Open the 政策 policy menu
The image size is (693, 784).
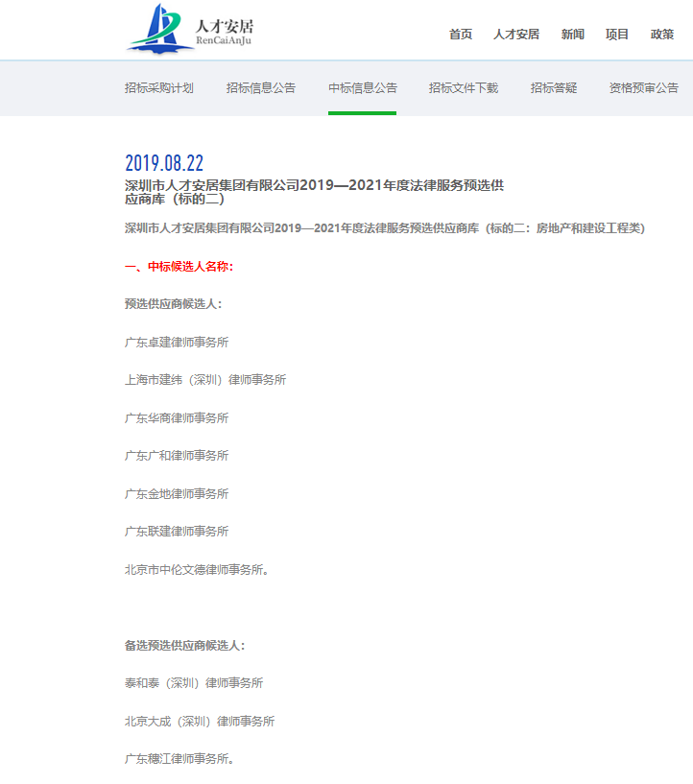coord(662,35)
